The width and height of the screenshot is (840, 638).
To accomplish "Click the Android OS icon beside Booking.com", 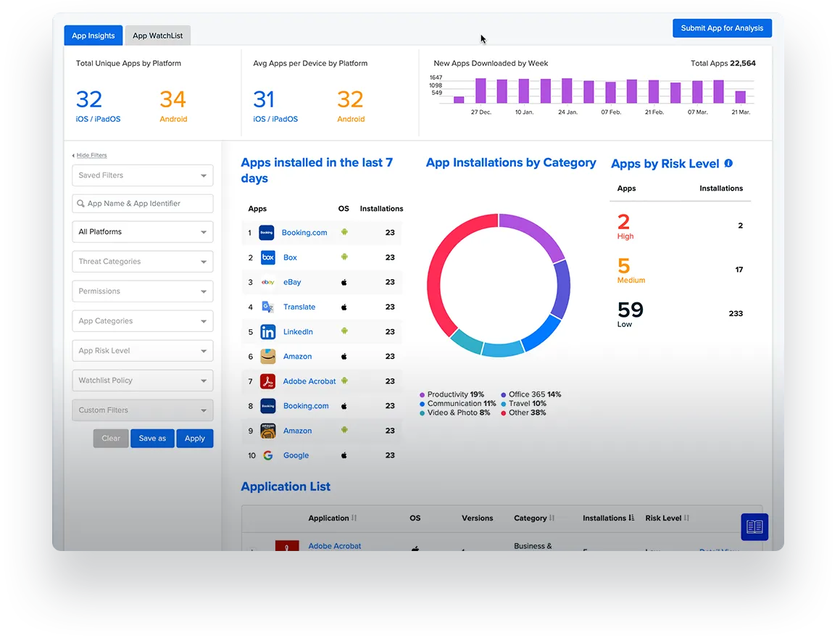I will (344, 232).
